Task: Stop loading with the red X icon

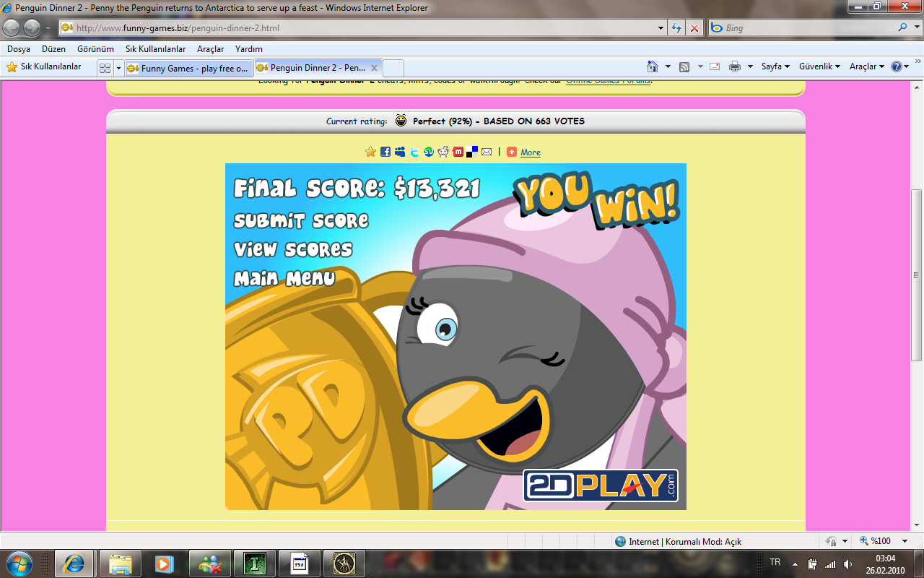Action: [x=694, y=28]
